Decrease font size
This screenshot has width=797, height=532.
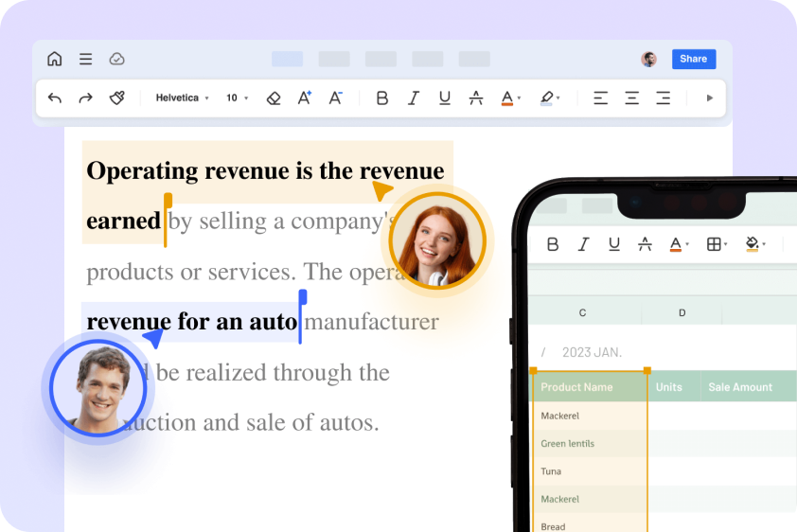click(x=335, y=98)
